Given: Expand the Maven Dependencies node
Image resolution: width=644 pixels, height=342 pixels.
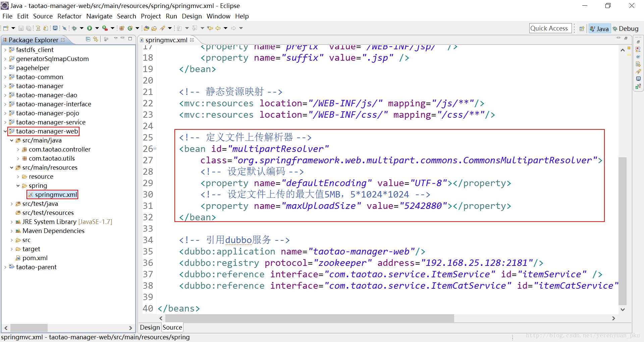Looking at the screenshot, I should pyautogui.click(x=11, y=231).
